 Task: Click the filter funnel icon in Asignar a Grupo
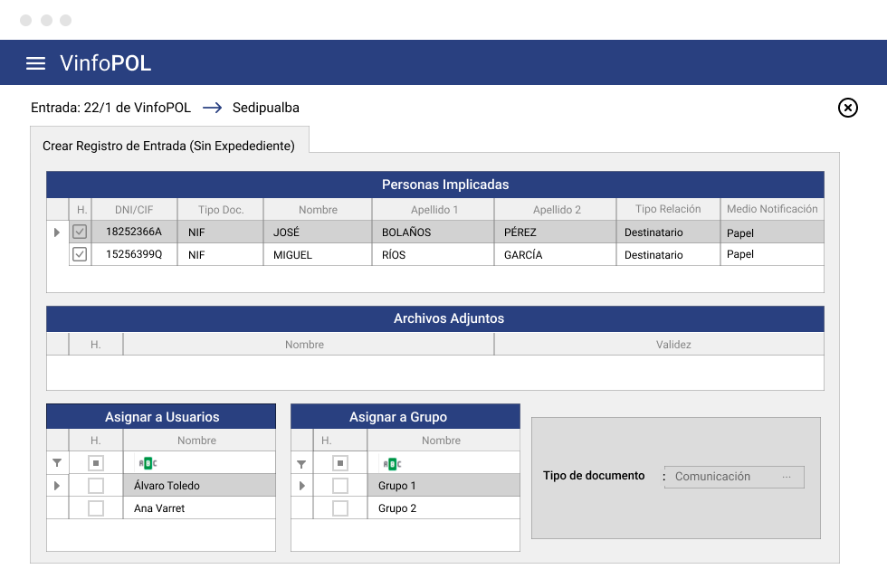(x=301, y=464)
